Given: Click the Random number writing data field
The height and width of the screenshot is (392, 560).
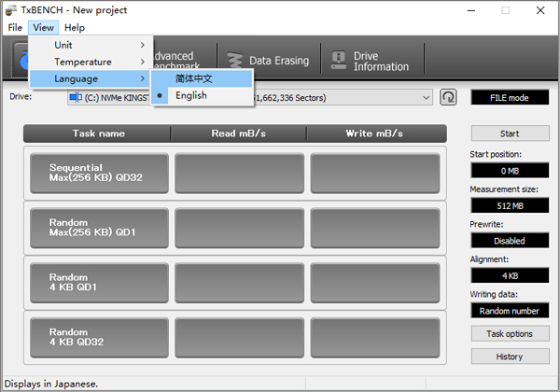Looking at the screenshot, I should pyautogui.click(x=510, y=311).
